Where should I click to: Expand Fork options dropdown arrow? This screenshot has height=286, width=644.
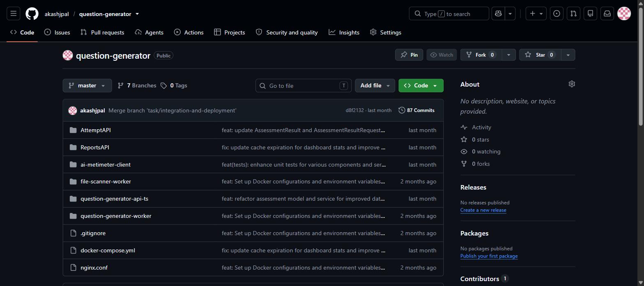point(508,55)
